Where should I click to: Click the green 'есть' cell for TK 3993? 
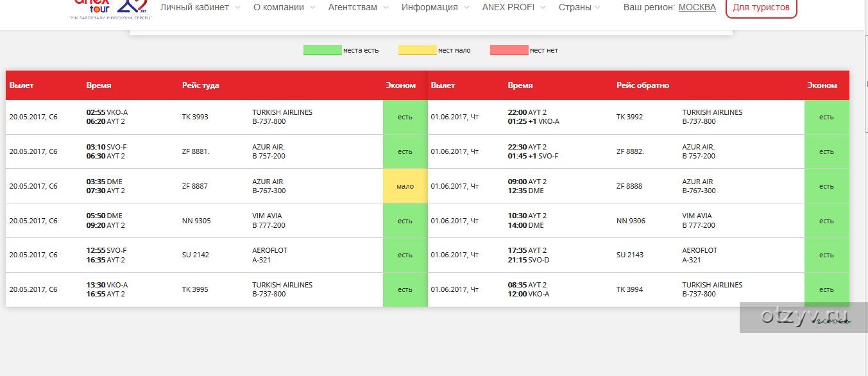405,117
